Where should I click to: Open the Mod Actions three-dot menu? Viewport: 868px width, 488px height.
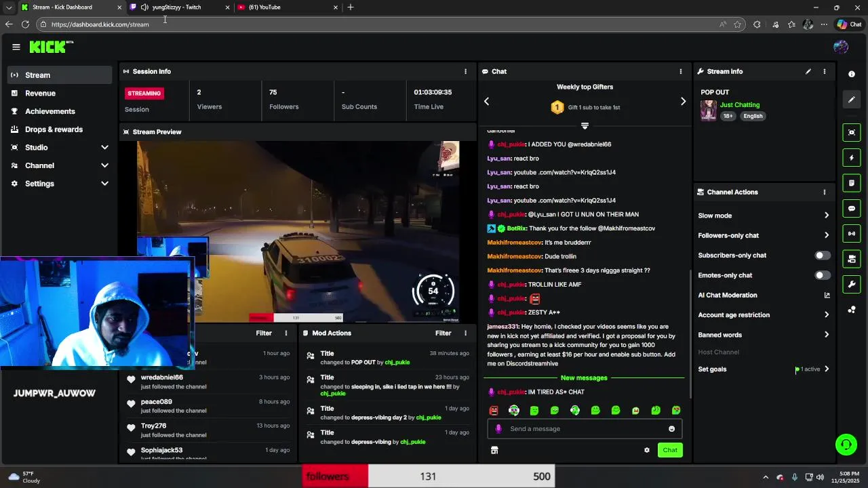(465, 333)
